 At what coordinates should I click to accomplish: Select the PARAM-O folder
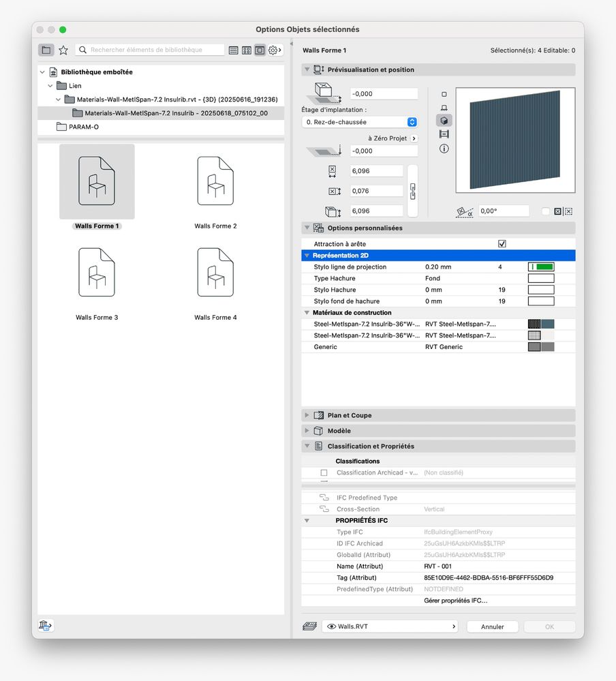click(x=83, y=127)
